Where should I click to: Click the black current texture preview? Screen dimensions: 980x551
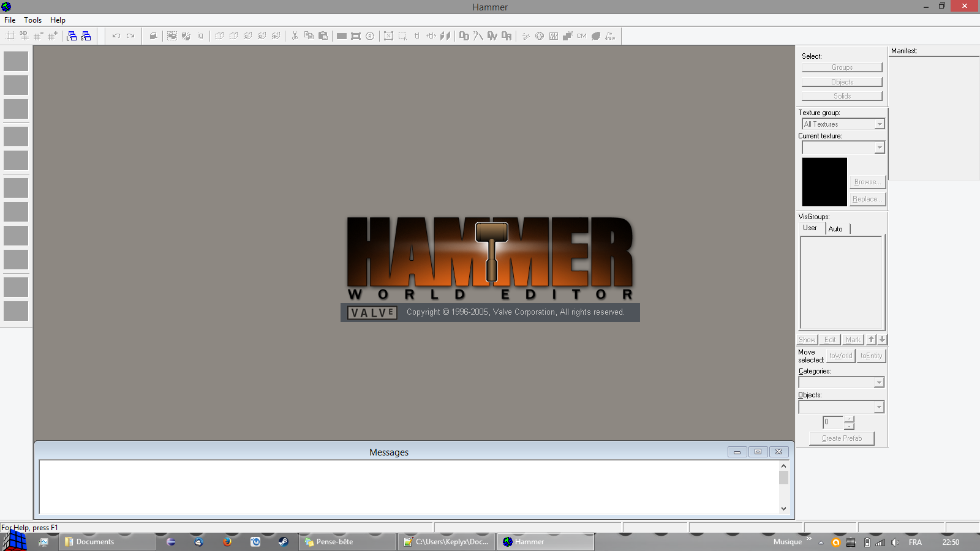[x=824, y=182]
